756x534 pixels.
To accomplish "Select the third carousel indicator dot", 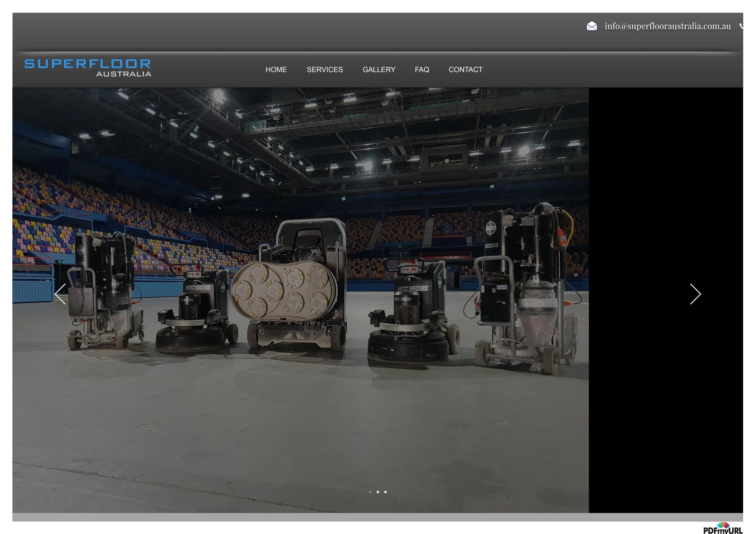I will [x=385, y=492].
